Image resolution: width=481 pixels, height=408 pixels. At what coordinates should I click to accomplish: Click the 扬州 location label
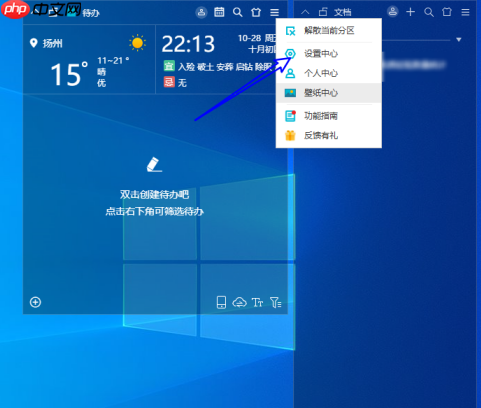(52, 43)
